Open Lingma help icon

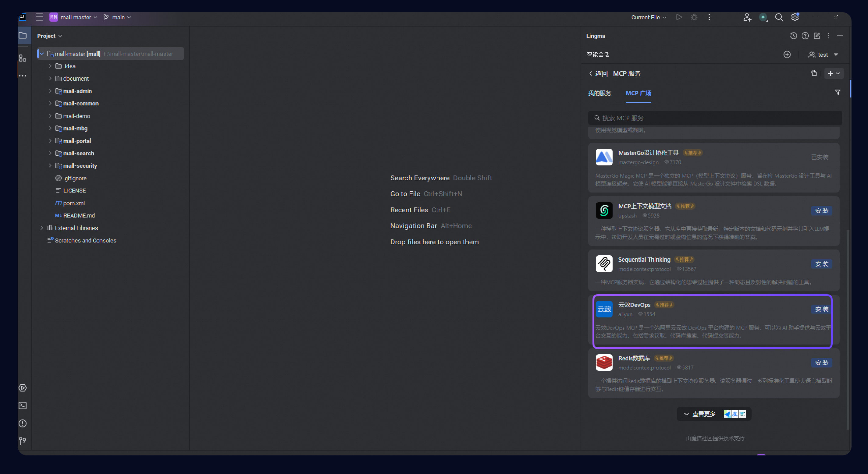(805, 36)
